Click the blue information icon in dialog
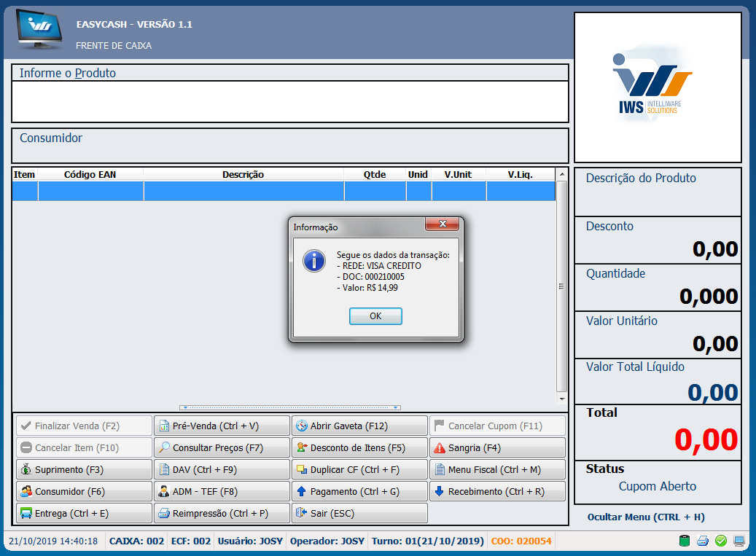Image resolution: width=756 pixels, height=556 pixels. click(314, 260)
